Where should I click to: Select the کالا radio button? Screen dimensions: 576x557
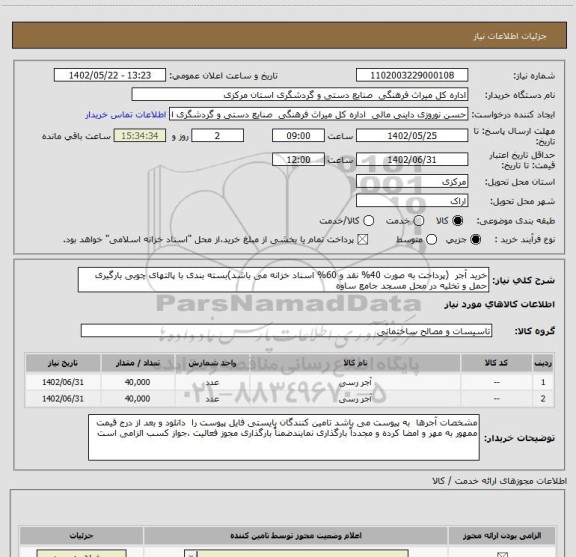point(458,221)
